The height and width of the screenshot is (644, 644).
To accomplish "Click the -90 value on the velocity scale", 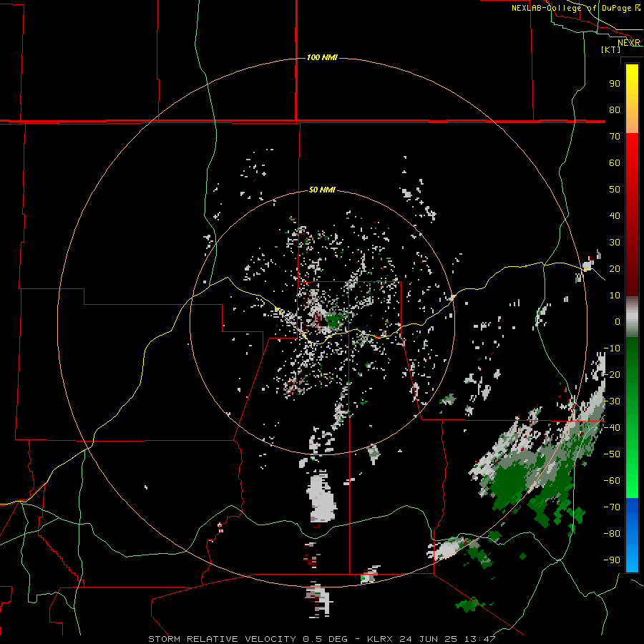I will (x=612, y=560).
